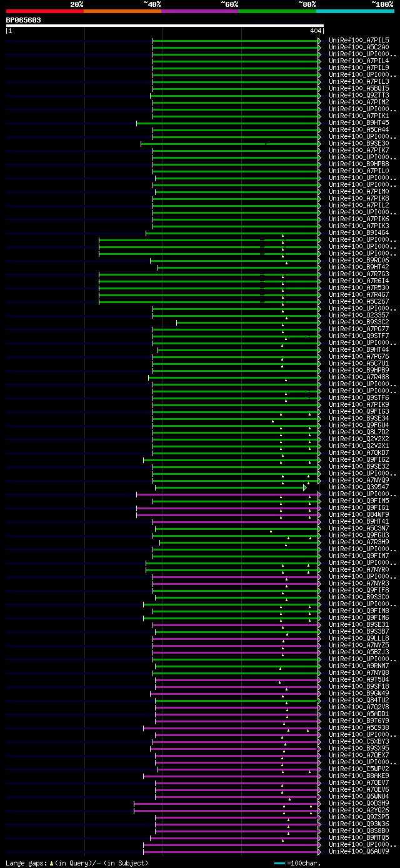Click the UniRef100_O23357 label
400x868 pixels.
tap(359, 315)
